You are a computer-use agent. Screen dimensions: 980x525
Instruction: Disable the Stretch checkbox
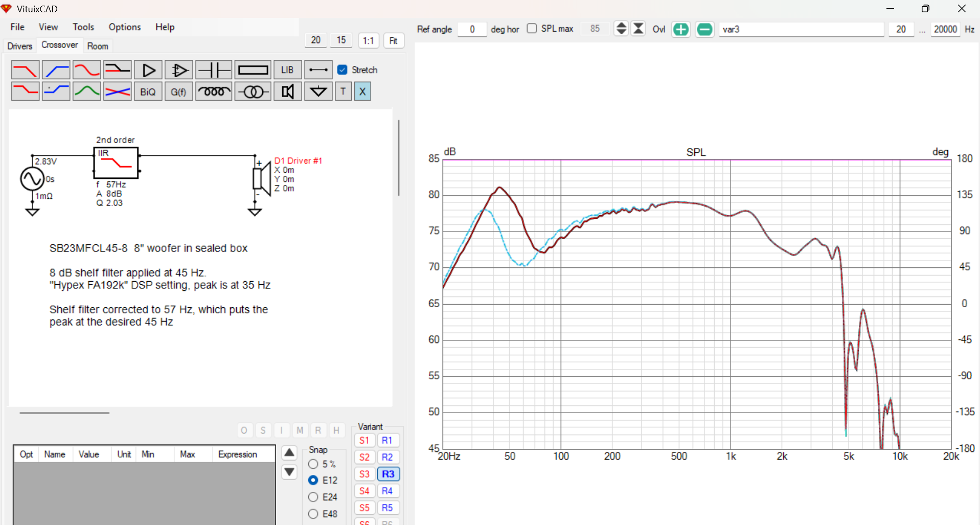pyautogui.click(x=343, y=70)
